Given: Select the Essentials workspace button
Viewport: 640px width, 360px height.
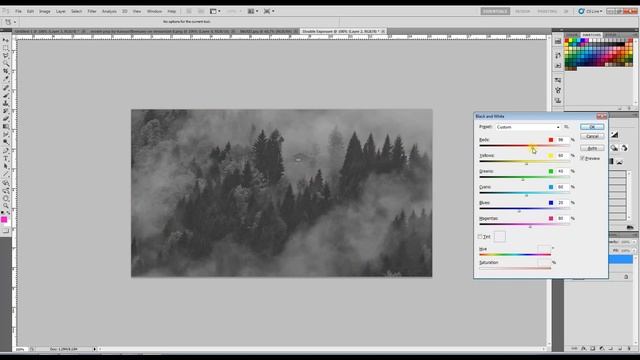Looking at the screenshot, I should coord(495,11).
